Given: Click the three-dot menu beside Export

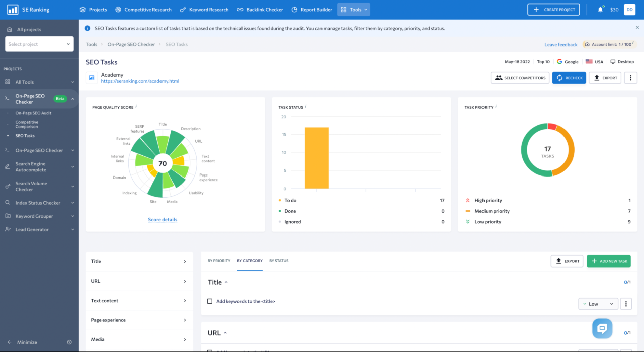Looking at the screenshot, I should point(631,78).
